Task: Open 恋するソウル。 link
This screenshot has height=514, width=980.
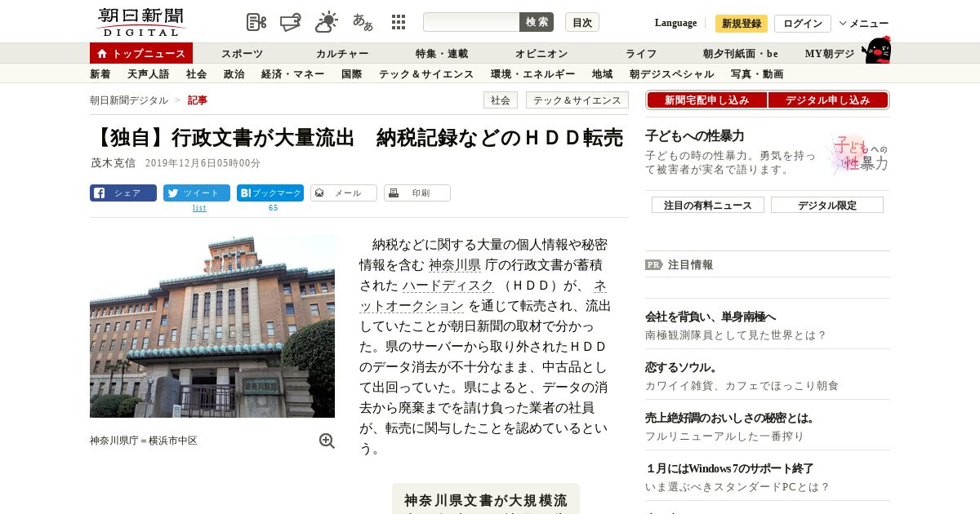Action: coord(681,367)
